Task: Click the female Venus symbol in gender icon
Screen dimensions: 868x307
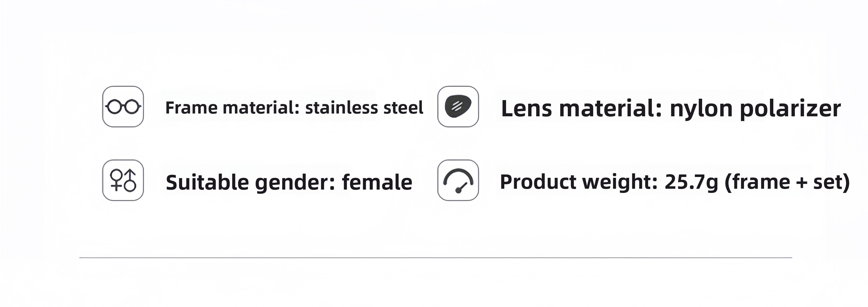Action: point(116,180)
